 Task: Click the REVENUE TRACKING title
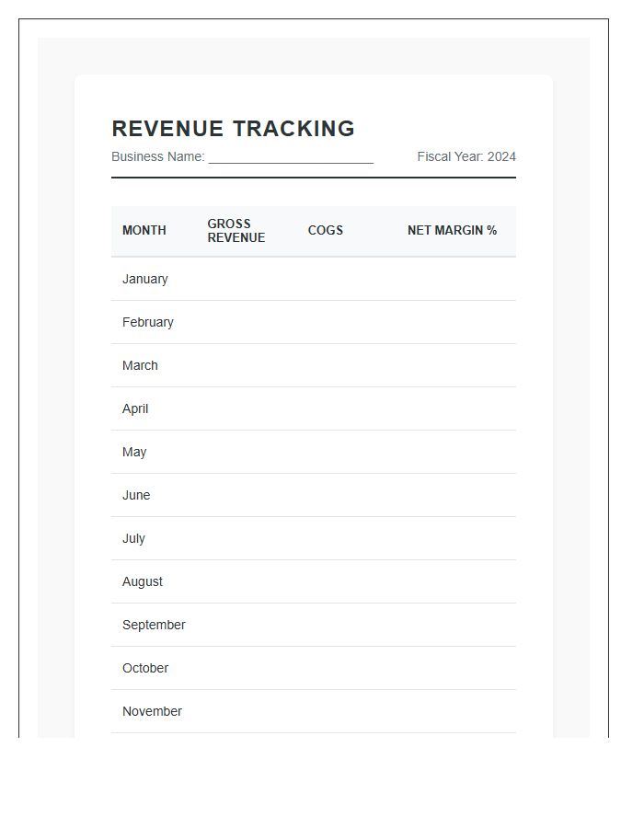234,129
